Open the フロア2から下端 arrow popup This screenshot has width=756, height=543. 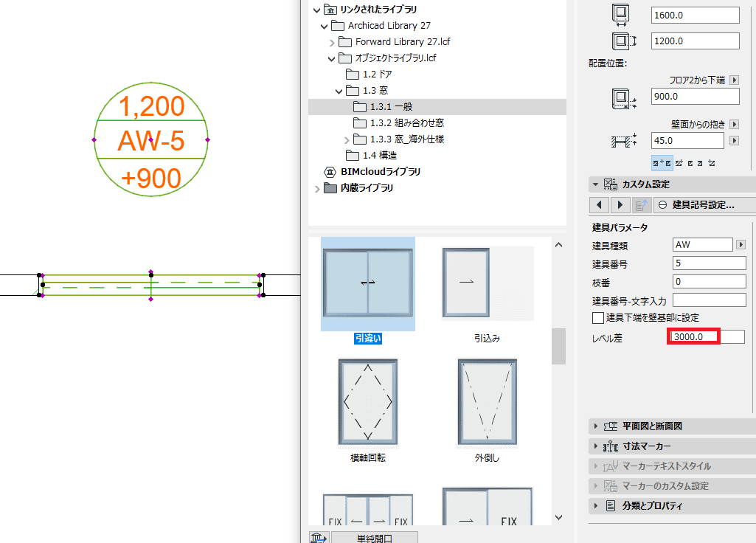tap(735, 80)
